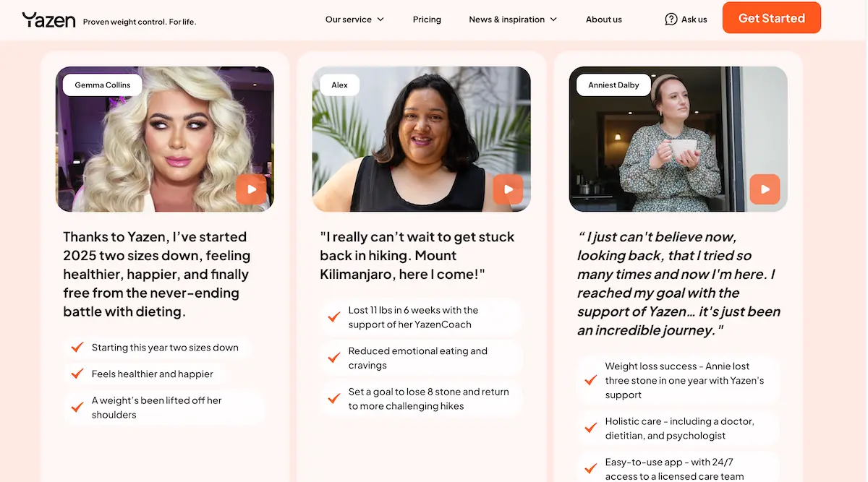Click the Yazen logo
Screen dimensions: 868x482
click(48, 20)
